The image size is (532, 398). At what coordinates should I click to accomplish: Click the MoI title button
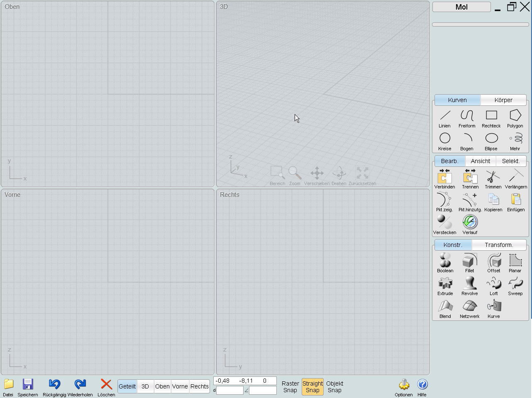461,7
